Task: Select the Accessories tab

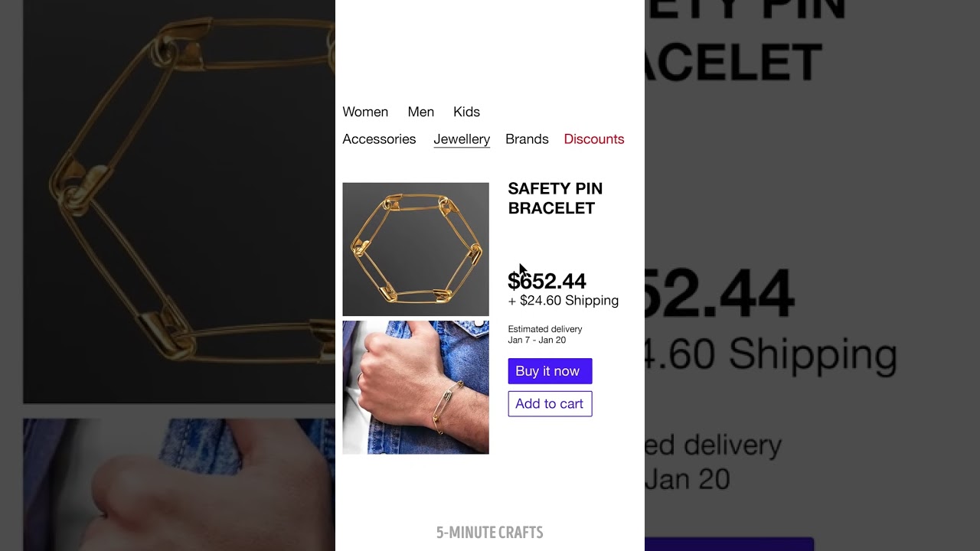Action: coord(379,139)
